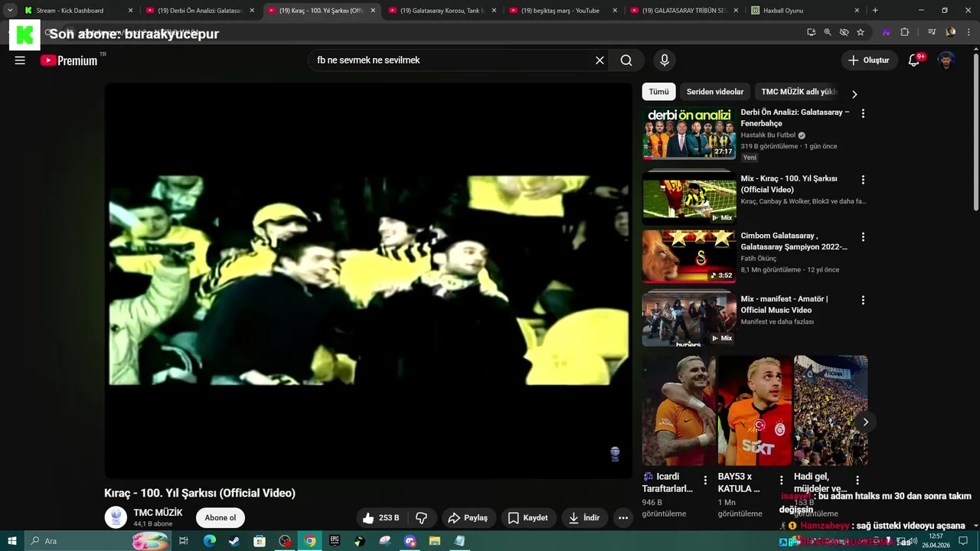This screenshot has height=551, width=980.
Task: Download video with İndir button
Action: 584,518
